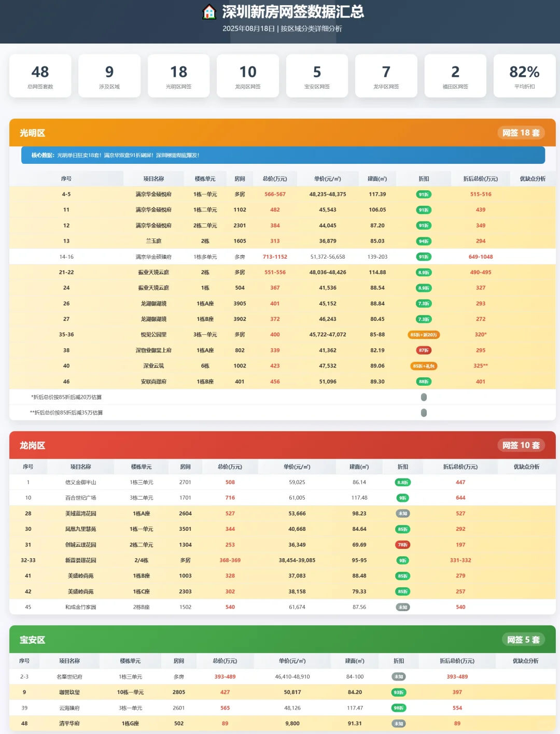Select the 10 龙岗区网签 summary card
The width and height of the screenshot is (560, 734).
[248, 76]
